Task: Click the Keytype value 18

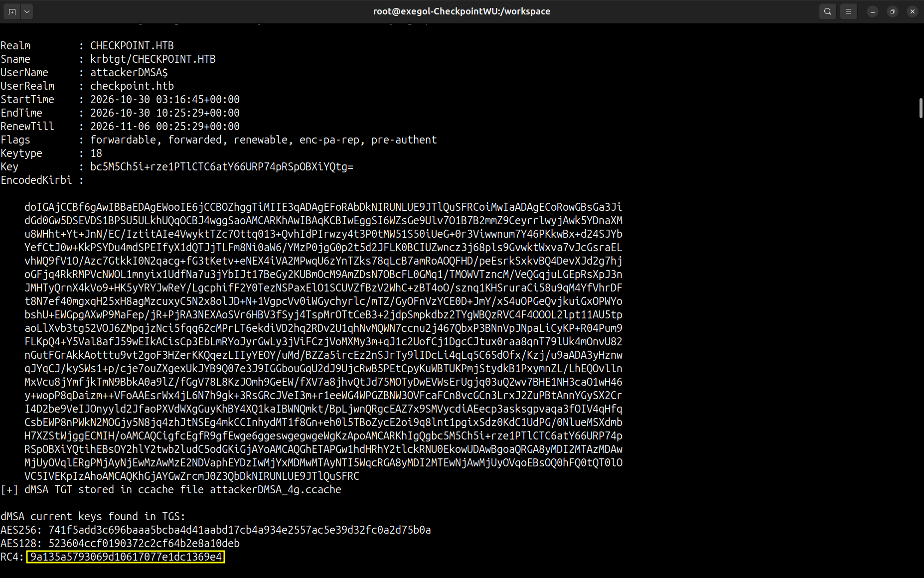Action: pos(96,153)
